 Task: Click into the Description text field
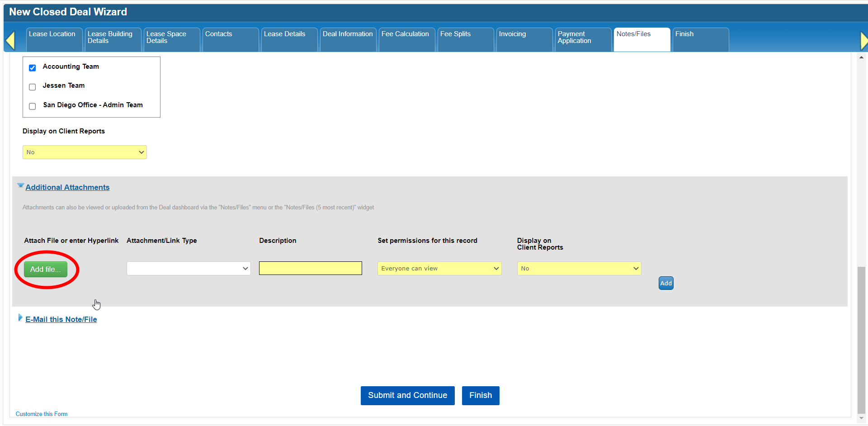click(x=310, y=269)
